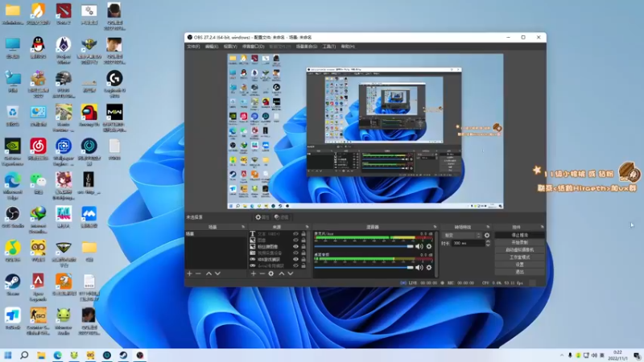Move the scene down in Scenes panel
The height and width of the screenshot is (362, 644).
pos(217,274)
